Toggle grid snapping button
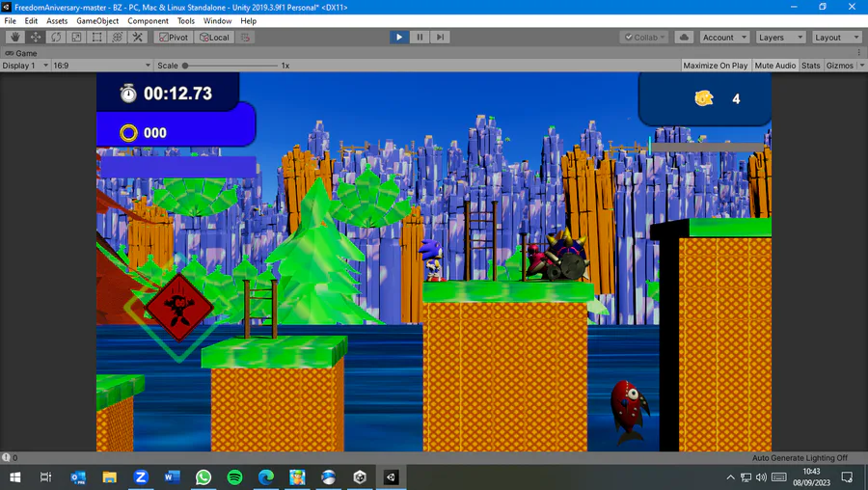This screenshot has height=490, width=868. click(x=245, y=37)
